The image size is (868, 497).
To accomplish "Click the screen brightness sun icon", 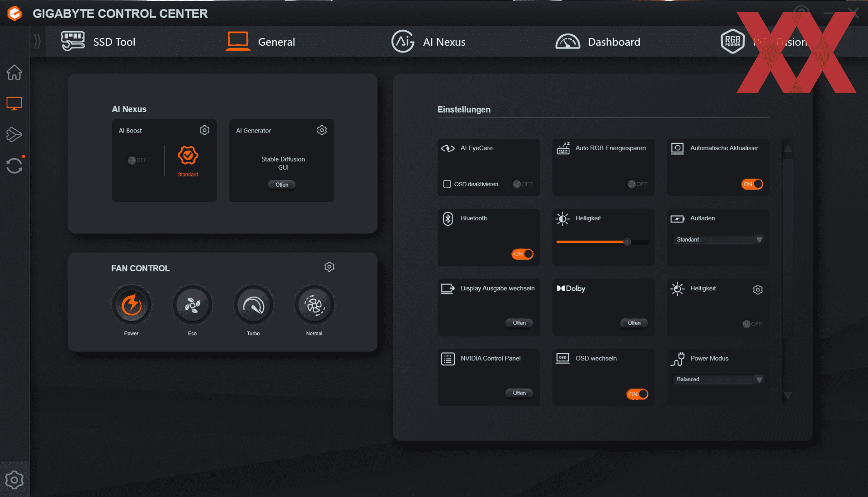I will tap(563, 219).
